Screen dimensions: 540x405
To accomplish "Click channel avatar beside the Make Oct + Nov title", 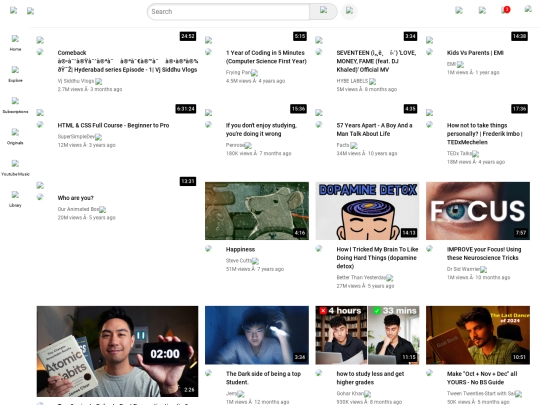I will coord(429,373).
